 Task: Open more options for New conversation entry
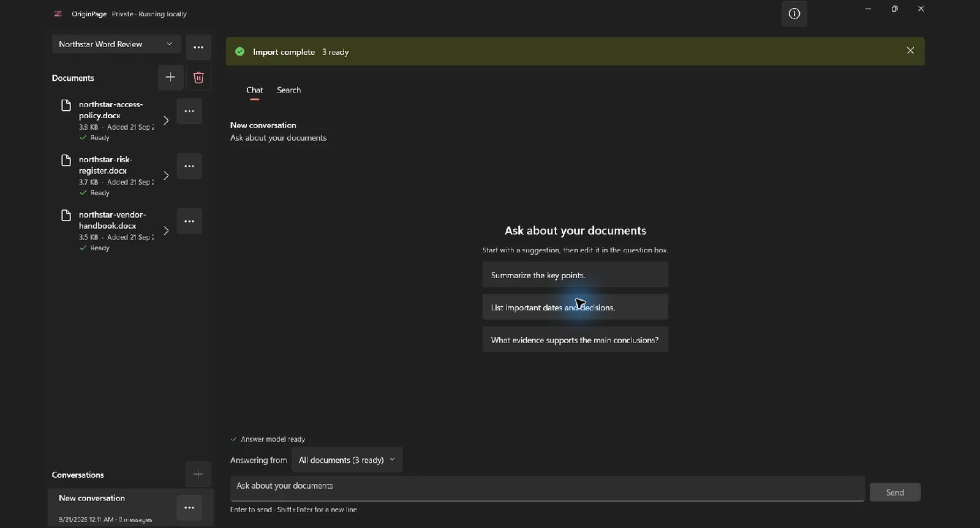tap(189, 508)
